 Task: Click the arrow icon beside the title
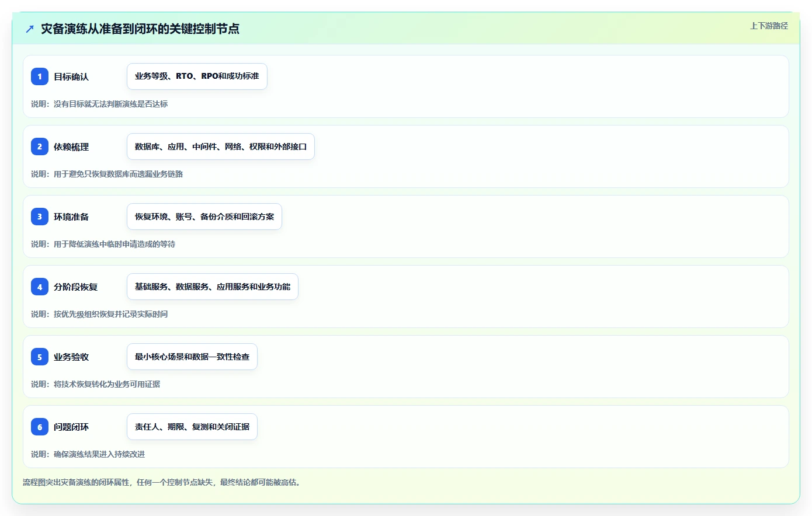[30, 29]
